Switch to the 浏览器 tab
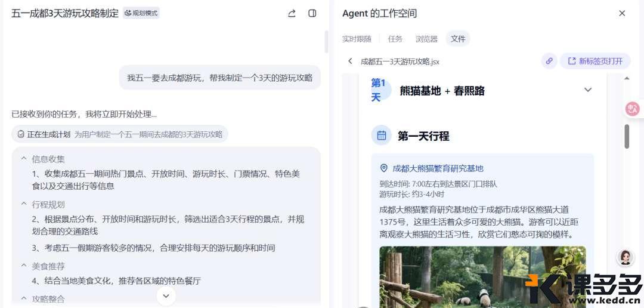 [x=426, y=39]
